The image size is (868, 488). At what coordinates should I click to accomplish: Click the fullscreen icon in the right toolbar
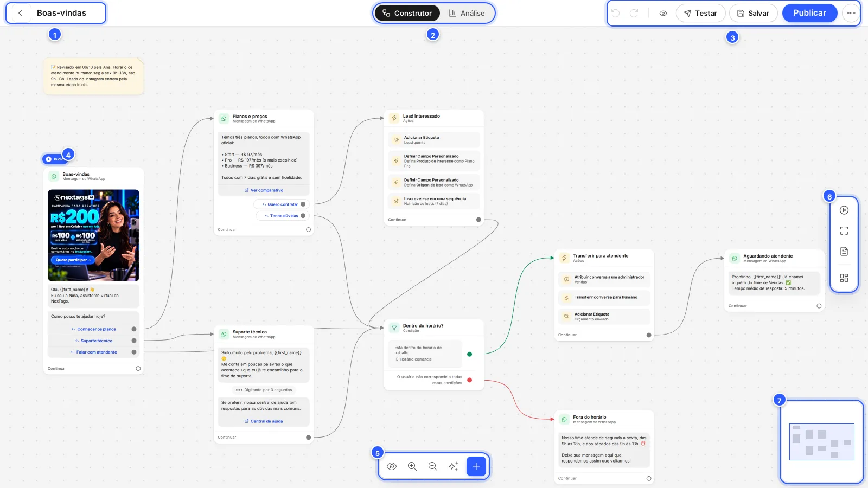pos(844,231)
